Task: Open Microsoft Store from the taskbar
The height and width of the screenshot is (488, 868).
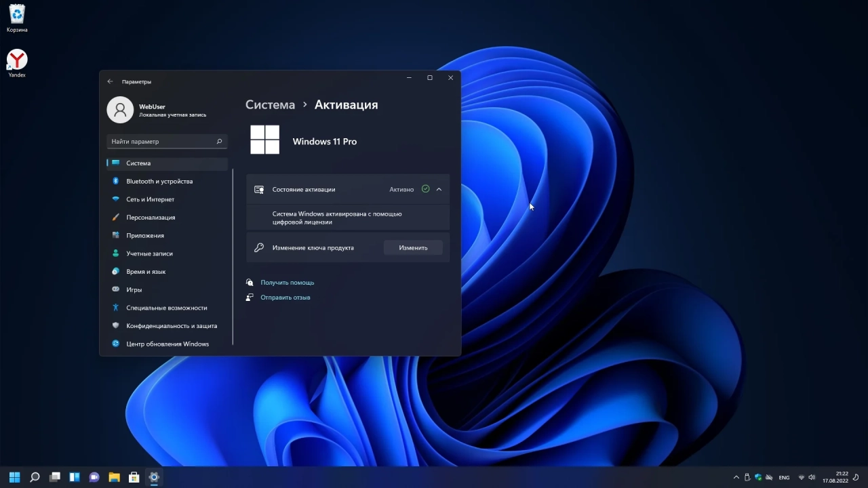Action: [134, 477]
